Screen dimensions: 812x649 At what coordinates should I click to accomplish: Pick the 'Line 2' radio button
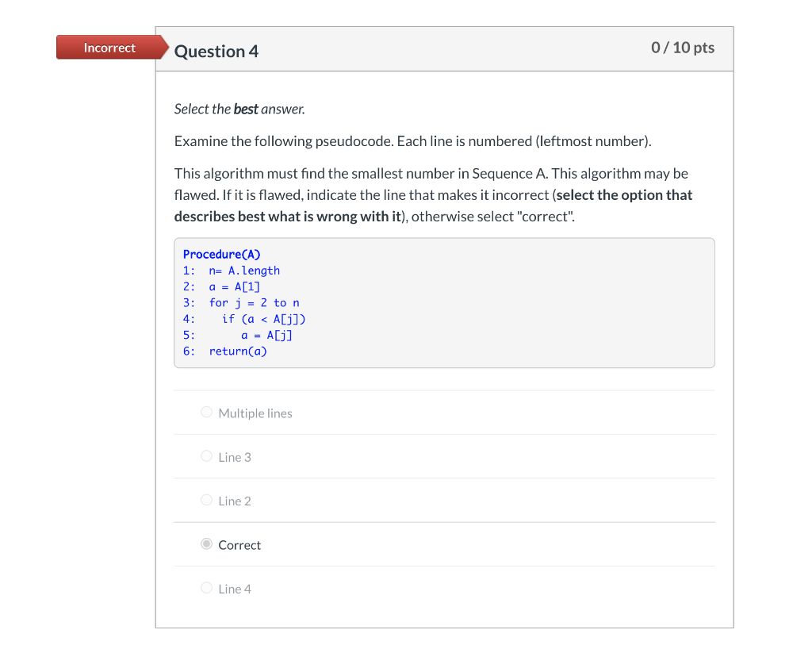(x=207, y=501)
